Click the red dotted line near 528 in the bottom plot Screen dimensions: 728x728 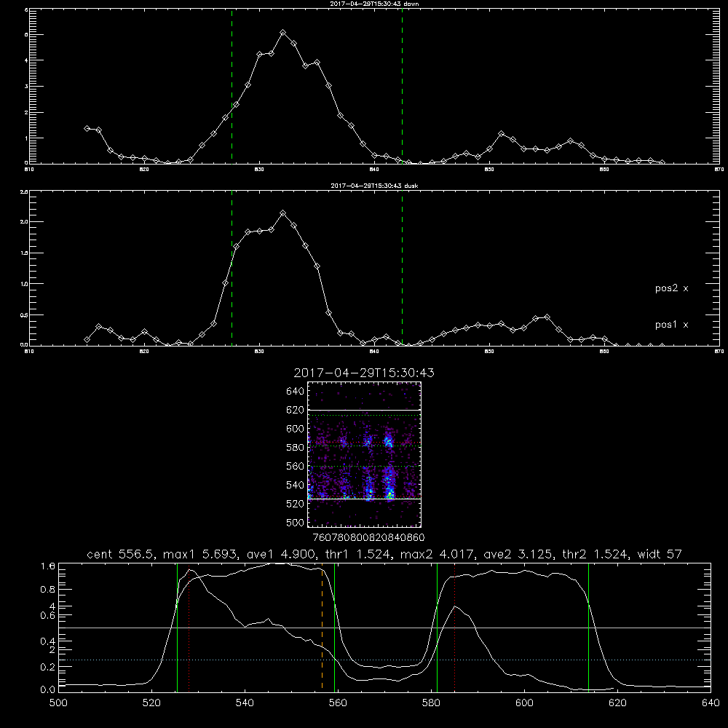[189, 627]
